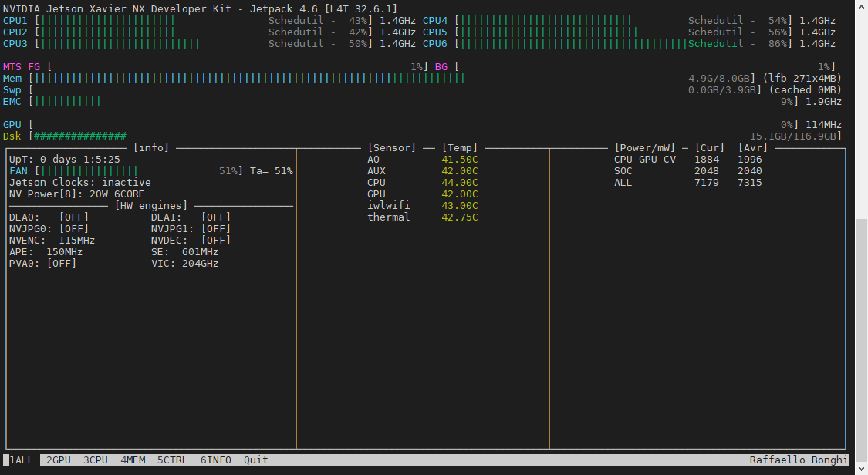Click Quit in the bottom bar
Image resolution: width=868 pixels, height=475 pixels.
pyautogui.click(x=255, y=460)
